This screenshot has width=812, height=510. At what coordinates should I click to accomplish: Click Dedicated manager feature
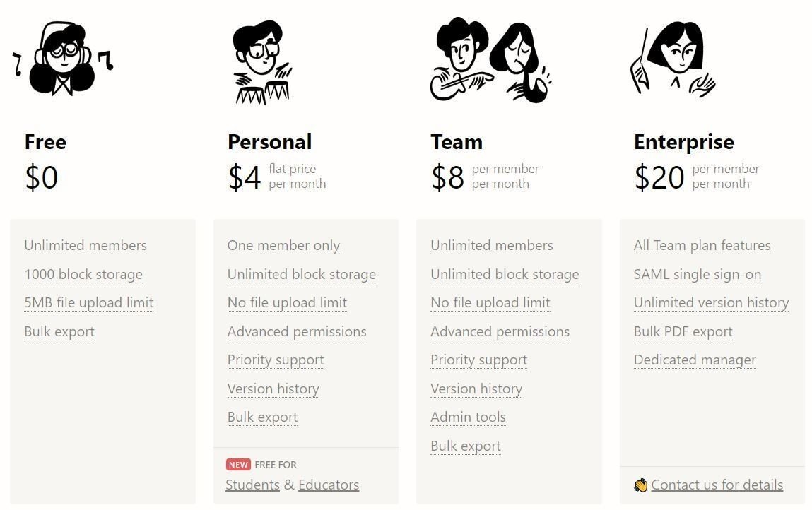point(695,360)
